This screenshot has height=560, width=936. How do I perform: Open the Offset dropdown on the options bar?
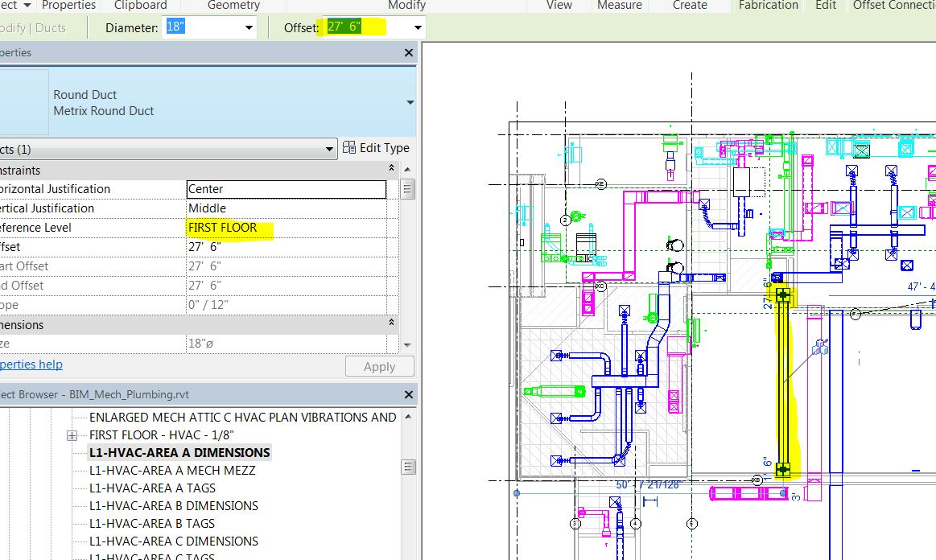click(417, 27)
